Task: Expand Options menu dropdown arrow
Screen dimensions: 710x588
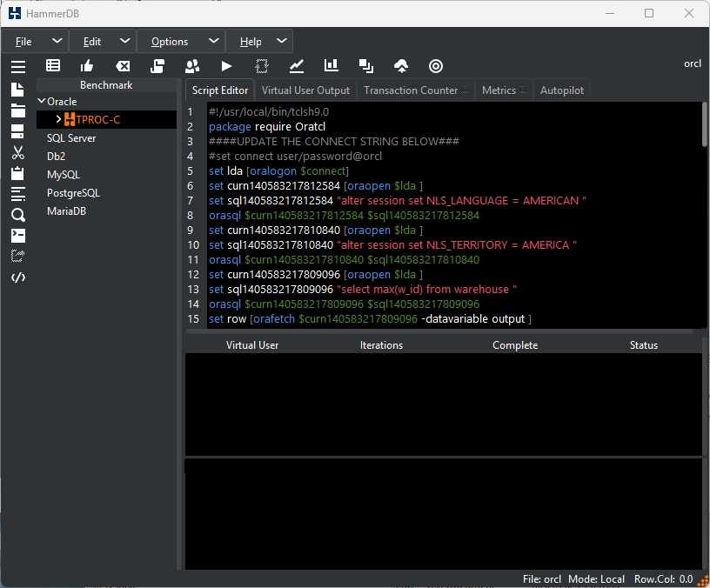Action: pos(214,41)
